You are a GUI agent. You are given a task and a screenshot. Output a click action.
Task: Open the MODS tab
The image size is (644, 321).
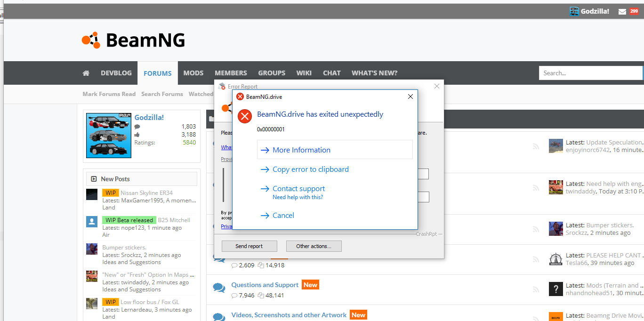click(193, 73)
